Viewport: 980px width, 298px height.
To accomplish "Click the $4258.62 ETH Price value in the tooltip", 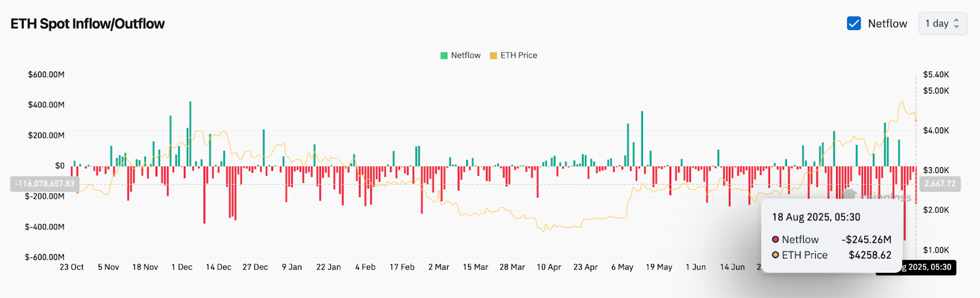I will [870, 255].
